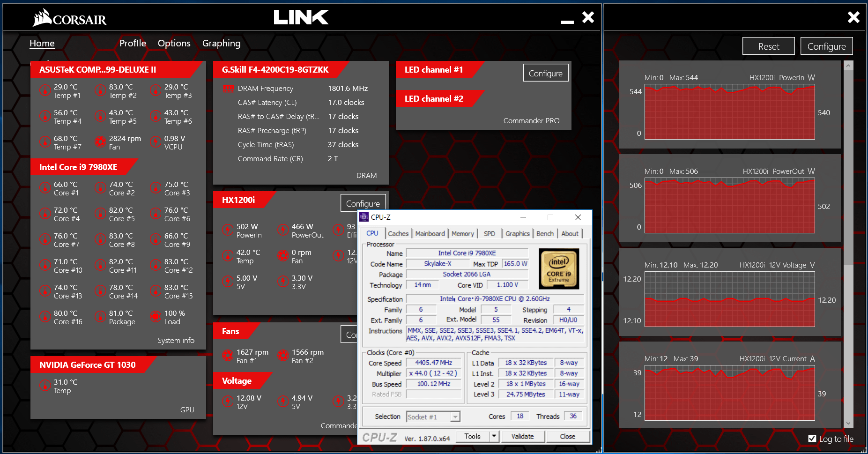Image resolution: width=868 pixels, height=454 pixels.
Task: Click the scroll up arrow in graph panel
Action: coord(848,66)
